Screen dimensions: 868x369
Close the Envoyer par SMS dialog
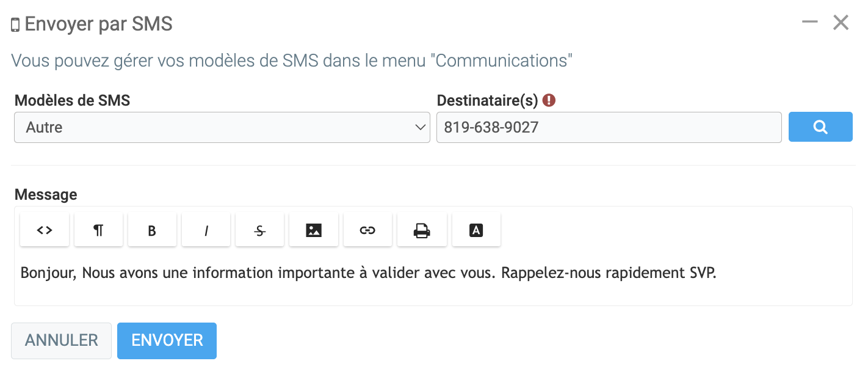(x=841, y=23)
